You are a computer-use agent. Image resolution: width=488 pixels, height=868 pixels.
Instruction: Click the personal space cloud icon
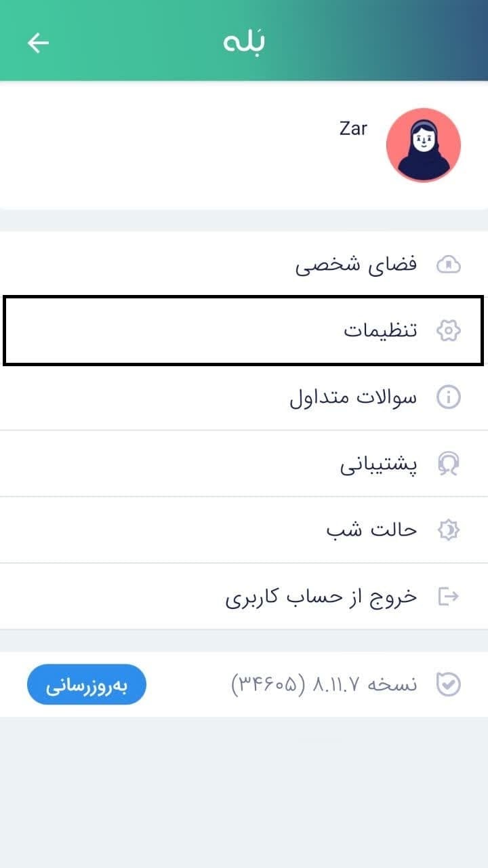coord(448,264)
